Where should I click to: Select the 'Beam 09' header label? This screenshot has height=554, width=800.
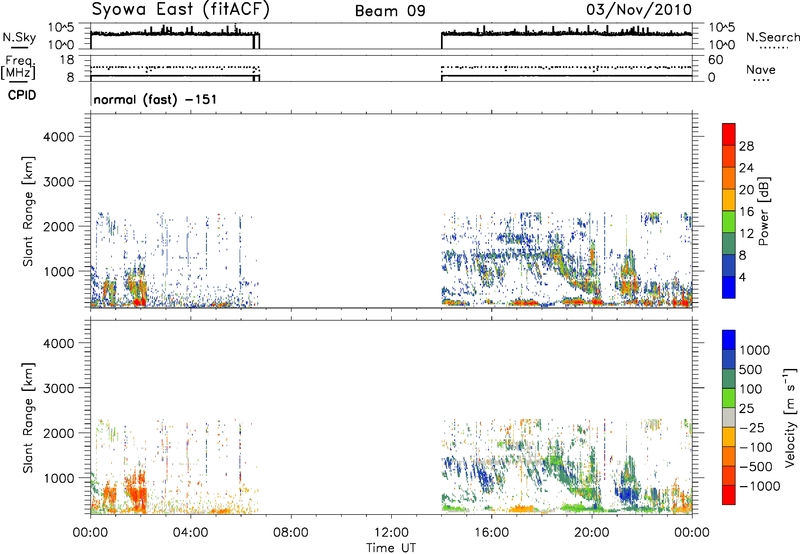(390, 11)
